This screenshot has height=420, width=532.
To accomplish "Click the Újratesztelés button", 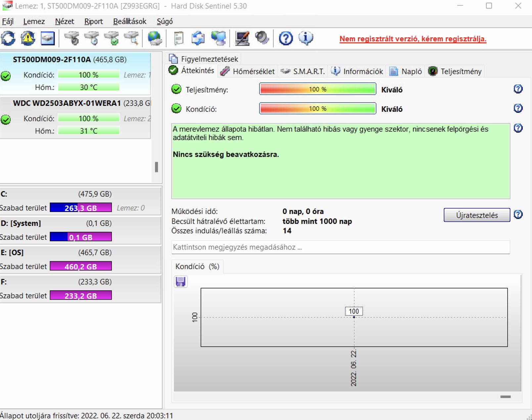I will tap(477, 215).
